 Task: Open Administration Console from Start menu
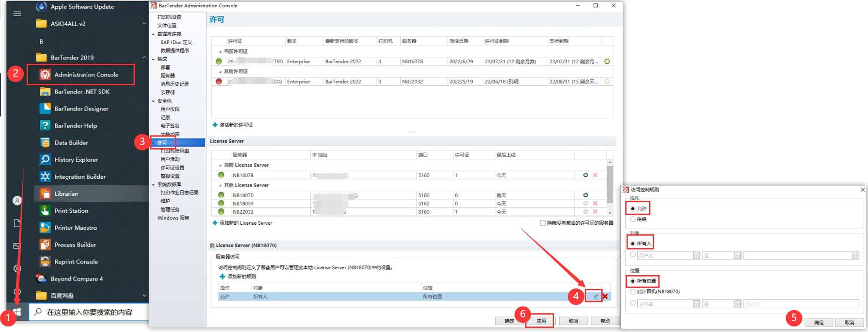pyautogui.click(x=86, y=75)
